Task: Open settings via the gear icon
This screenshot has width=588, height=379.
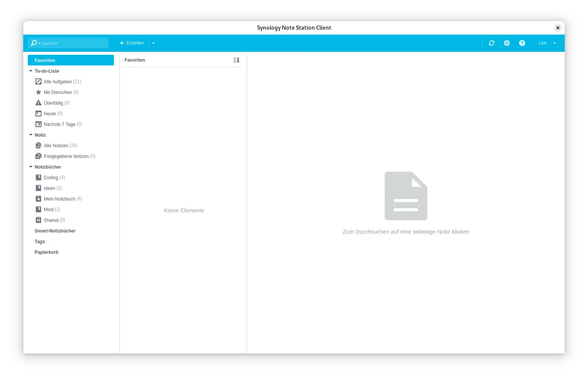Action: pos(507,43)
